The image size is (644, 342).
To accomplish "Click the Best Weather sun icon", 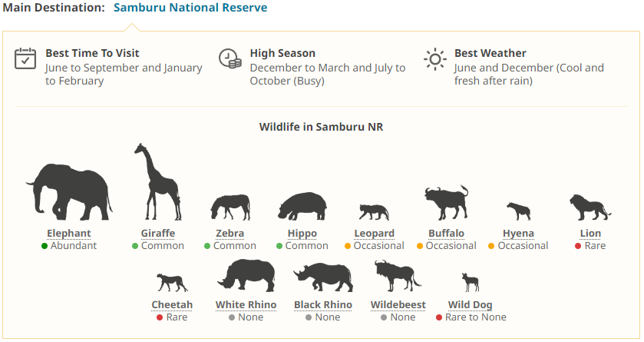I will pyautogui.click(x=435, y=58).
